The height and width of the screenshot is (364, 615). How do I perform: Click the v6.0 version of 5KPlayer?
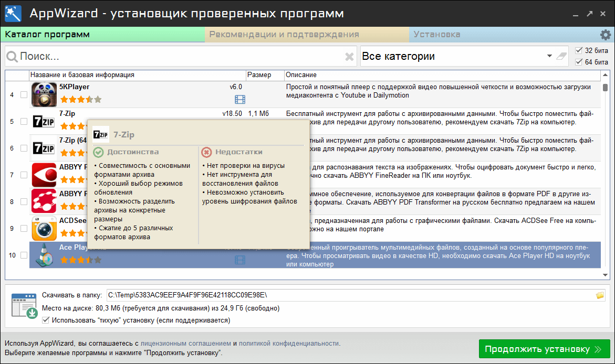point(236,87)
